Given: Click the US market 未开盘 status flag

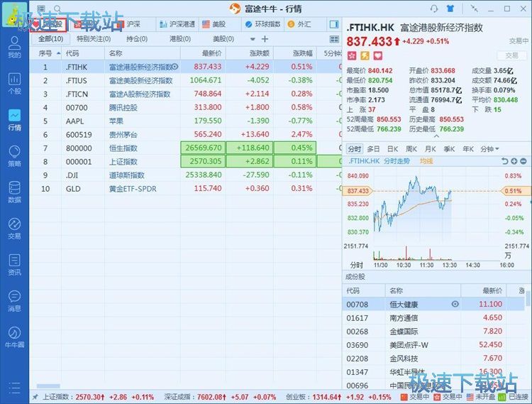Looking at the screenshot, I should [470, 397].
